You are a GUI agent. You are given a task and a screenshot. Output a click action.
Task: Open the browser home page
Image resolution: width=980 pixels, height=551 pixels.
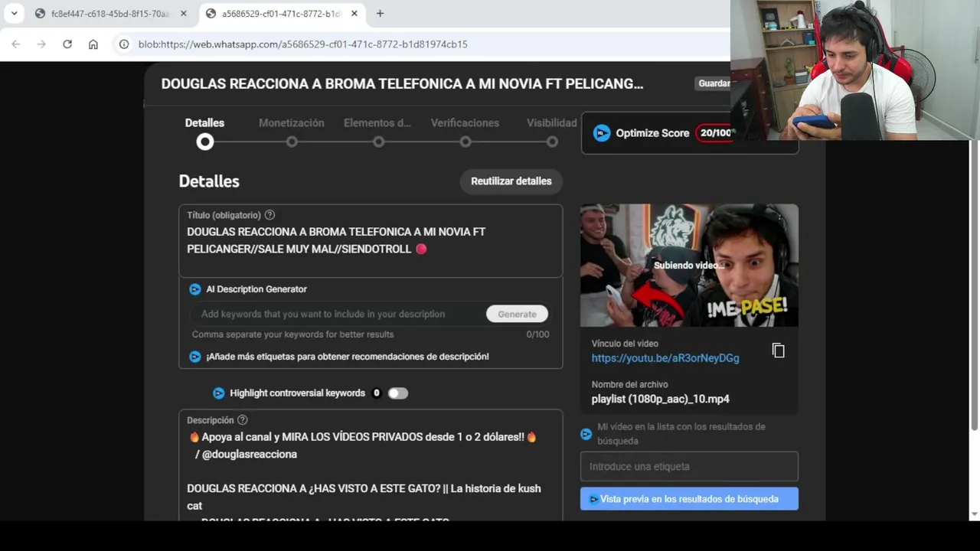93,44
